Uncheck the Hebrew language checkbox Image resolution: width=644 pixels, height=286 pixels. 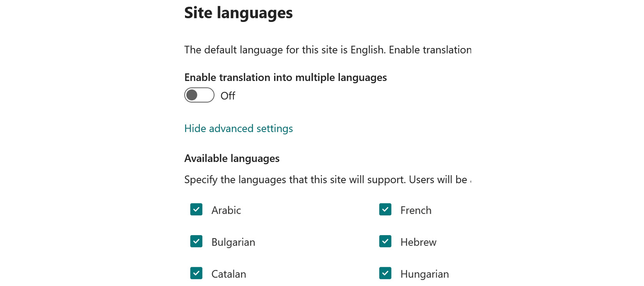point(385,242)
